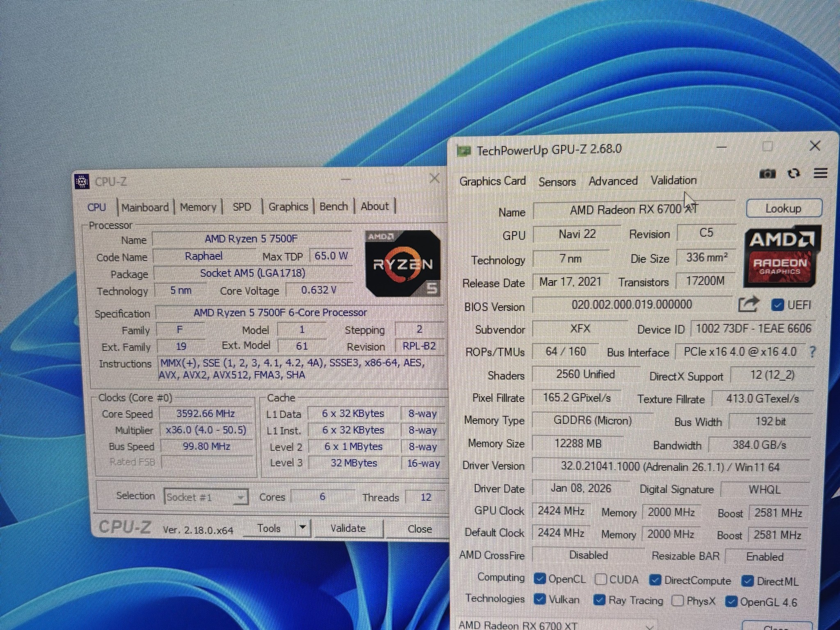Viewport: 840px width, 630px height.
Task: Open the Socket #1 selection dropdown
Action: pyautogui.click(x=206, y=497)
